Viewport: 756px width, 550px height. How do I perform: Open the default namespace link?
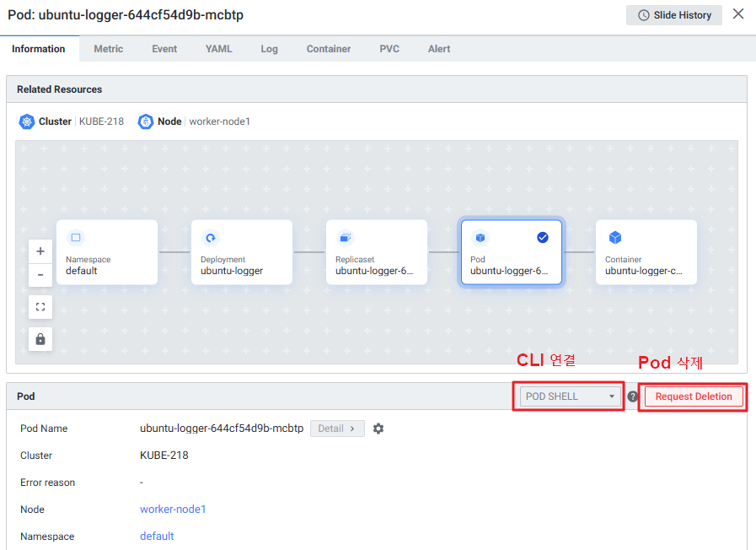(x=157, y=537)
